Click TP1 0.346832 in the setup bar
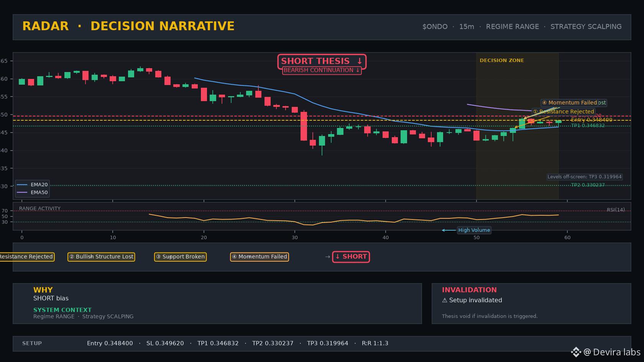 pos(218,343)
